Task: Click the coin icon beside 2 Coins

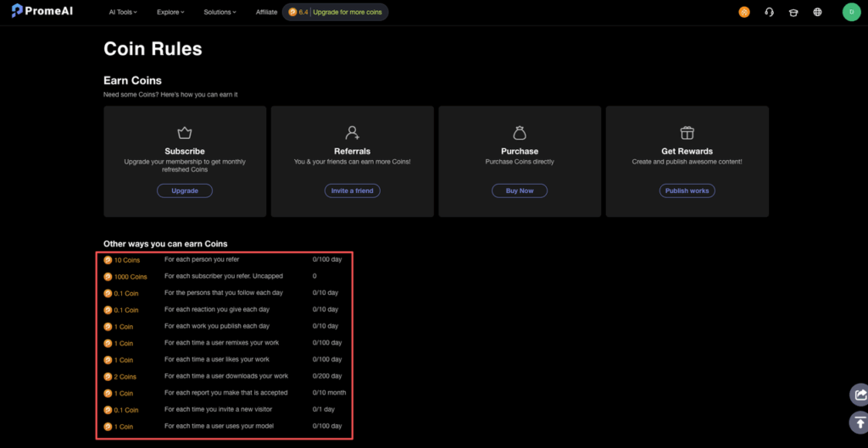Action: pos(108,377)
